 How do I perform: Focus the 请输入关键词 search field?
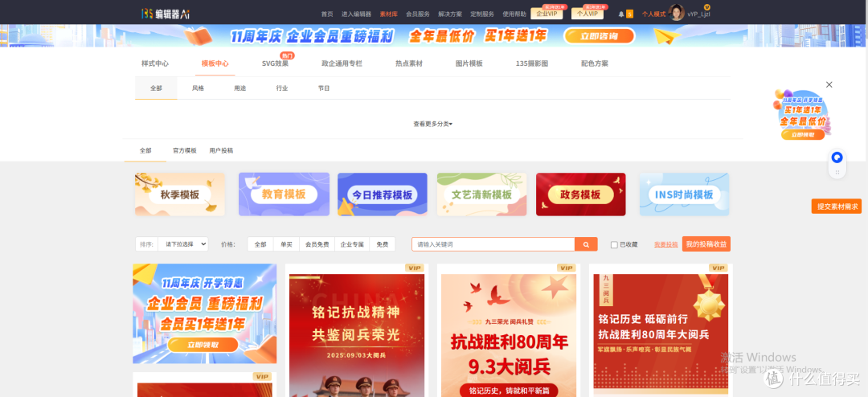click(x=493, y=244)
